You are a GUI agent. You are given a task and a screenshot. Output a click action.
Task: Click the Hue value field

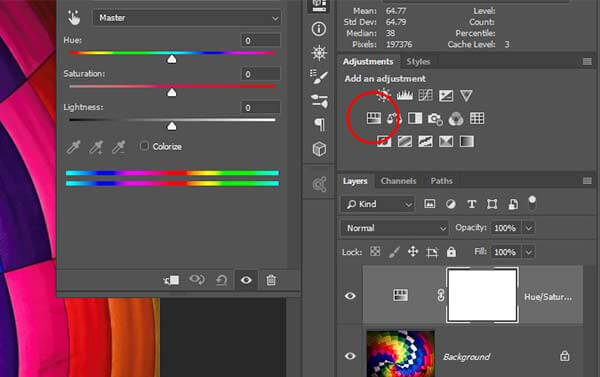click(261, 41)
